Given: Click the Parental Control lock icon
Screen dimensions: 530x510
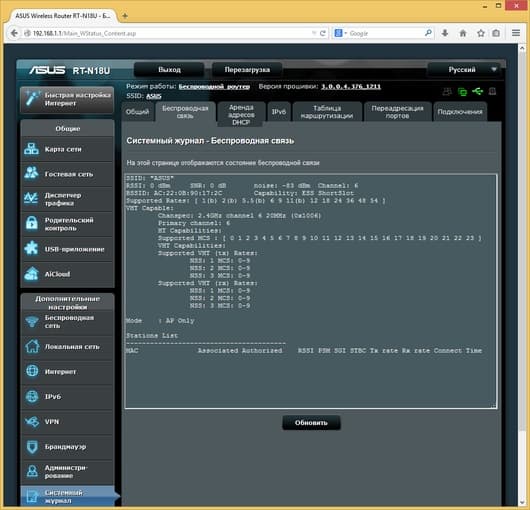Looking at the screenshot, I should click(x=32, y=224).
